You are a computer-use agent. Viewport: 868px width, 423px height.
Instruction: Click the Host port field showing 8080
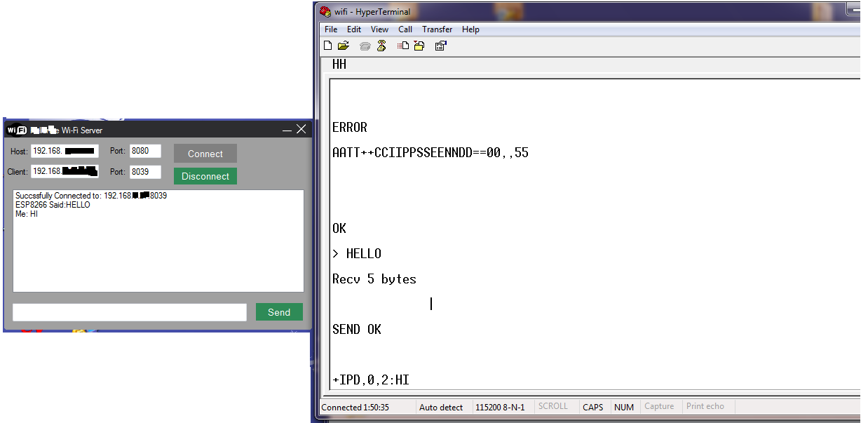pos(145,151)
